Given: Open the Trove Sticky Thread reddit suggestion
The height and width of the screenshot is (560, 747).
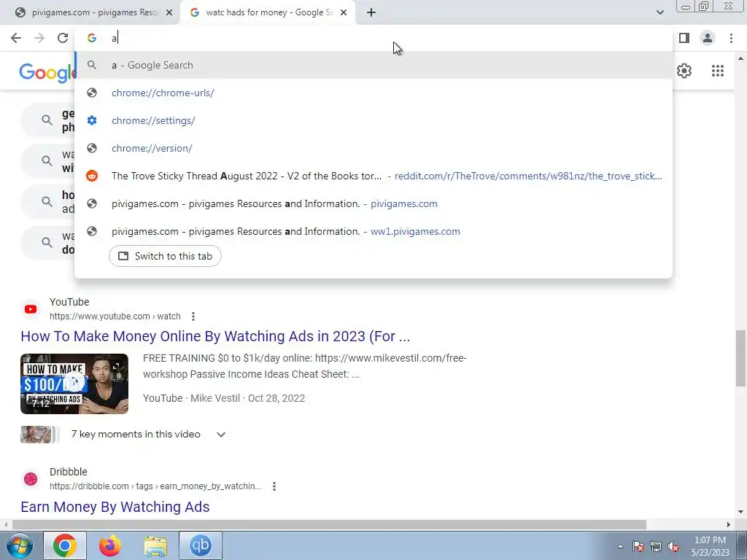Looking at the screenshot, I should (x=373, y=176).
